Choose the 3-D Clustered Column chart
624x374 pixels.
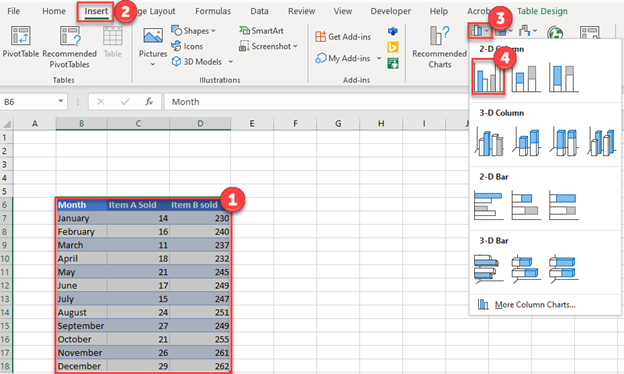click(489, 141)
